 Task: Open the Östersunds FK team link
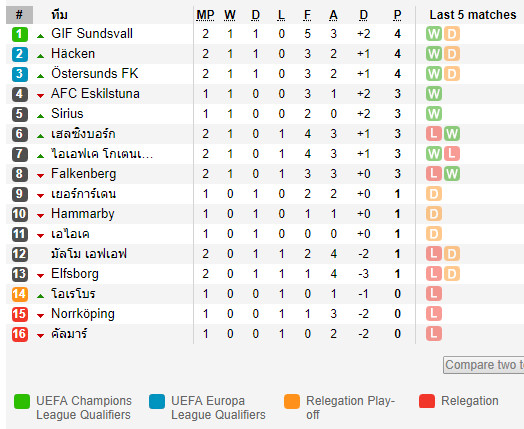point(95,74)
